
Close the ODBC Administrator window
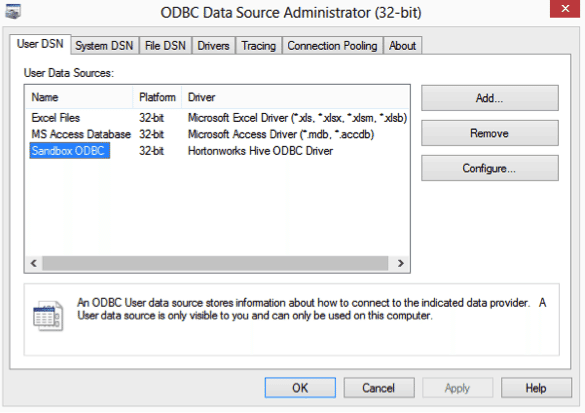point(565,9)
